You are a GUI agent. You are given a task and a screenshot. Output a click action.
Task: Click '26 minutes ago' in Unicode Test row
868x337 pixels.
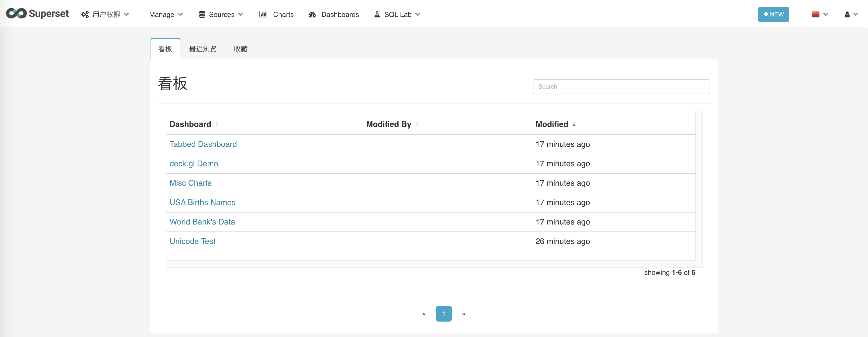click(x=563, y=241)
